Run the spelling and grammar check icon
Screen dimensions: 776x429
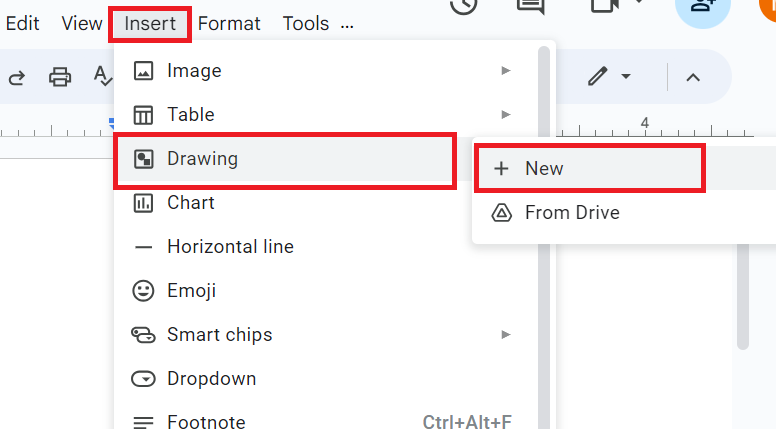pos(103,77)
